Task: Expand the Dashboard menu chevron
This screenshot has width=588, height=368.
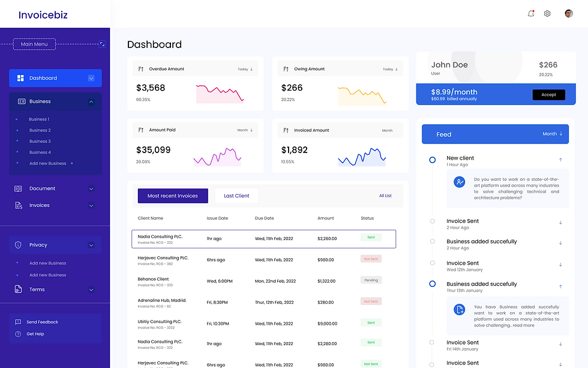Action: click(91, 78)
